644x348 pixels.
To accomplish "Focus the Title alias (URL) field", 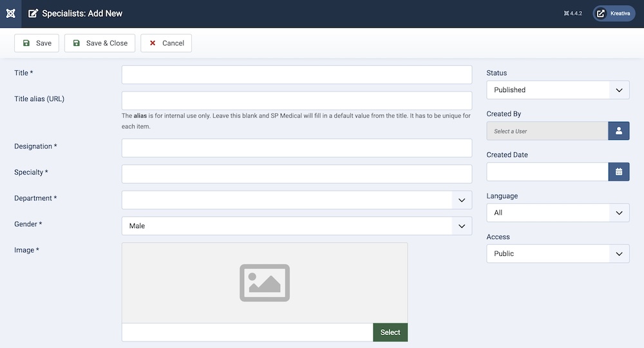I will coord(296,101).
